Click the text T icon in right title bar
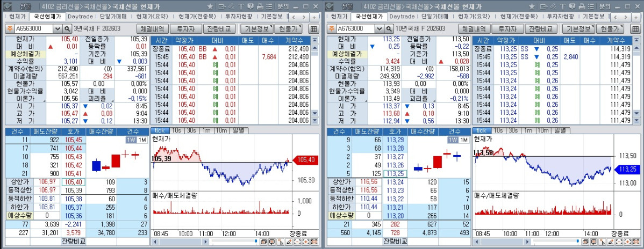644x249 pixels. 564,6
